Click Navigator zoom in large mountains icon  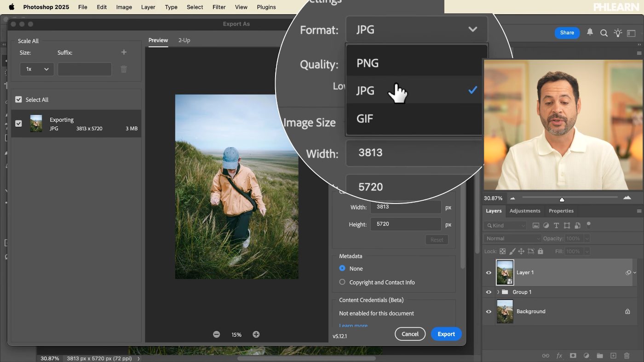click(627, 198)
